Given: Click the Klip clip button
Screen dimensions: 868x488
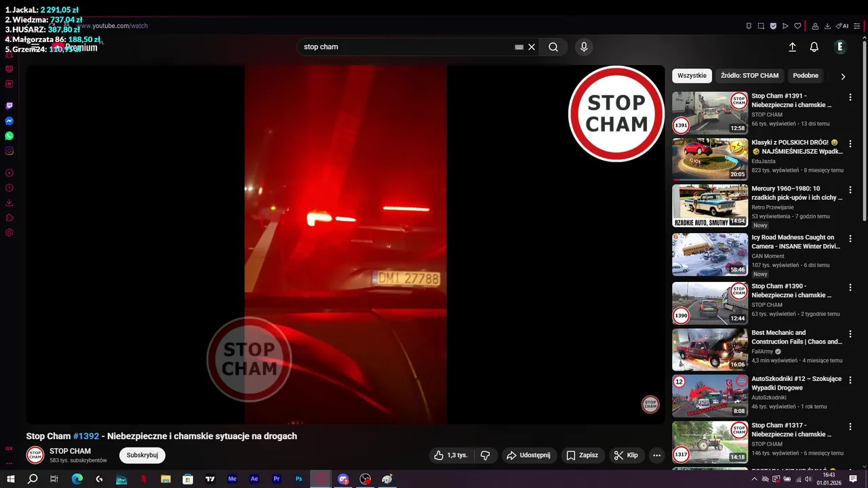Looking at the screenshot, I should (626, 455).
